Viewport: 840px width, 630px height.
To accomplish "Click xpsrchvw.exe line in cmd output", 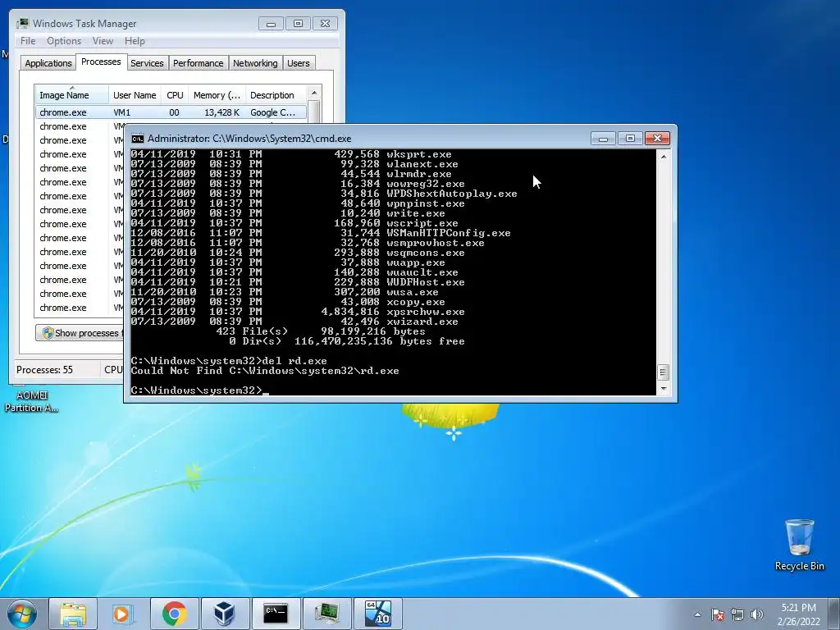I will pos(298,312).
